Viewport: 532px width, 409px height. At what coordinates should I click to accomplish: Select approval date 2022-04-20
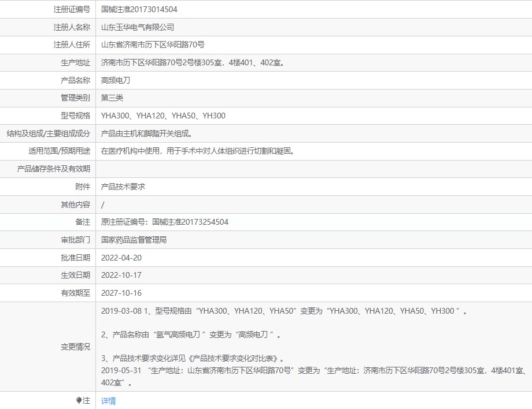pos(121,258)
